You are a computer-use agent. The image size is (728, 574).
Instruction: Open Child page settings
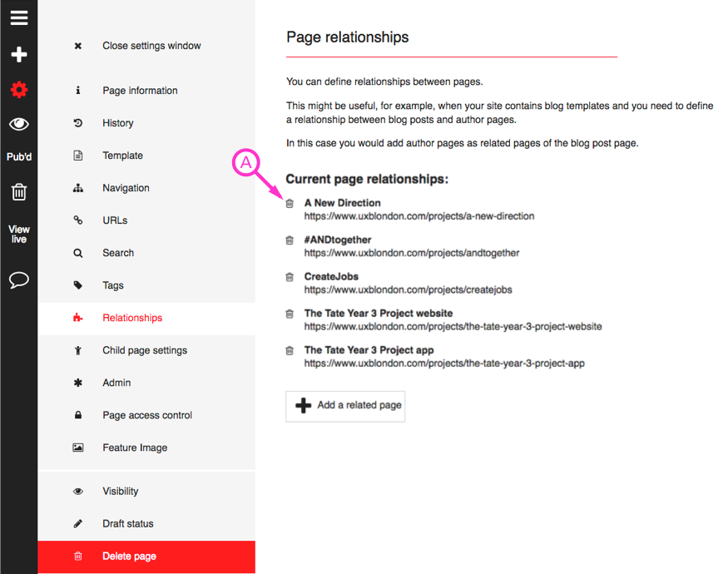[x=146, y=350]
